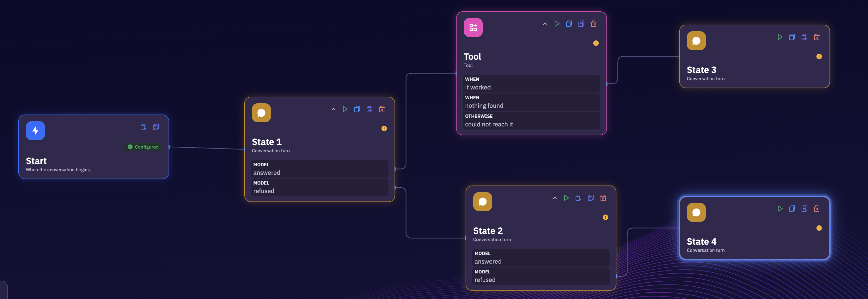Click the chat bubble icon on State 4
The width and height of the screenshot is (868, 299).
click(696, 213)
